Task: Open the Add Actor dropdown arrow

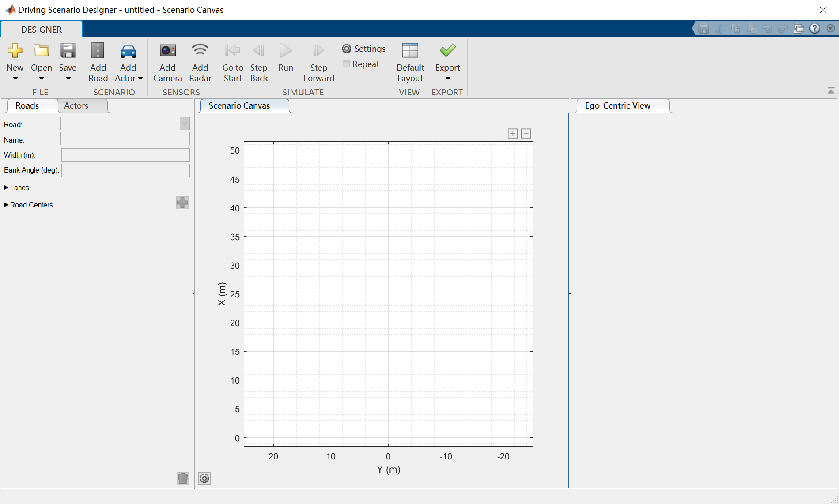Action: (140, 79)
